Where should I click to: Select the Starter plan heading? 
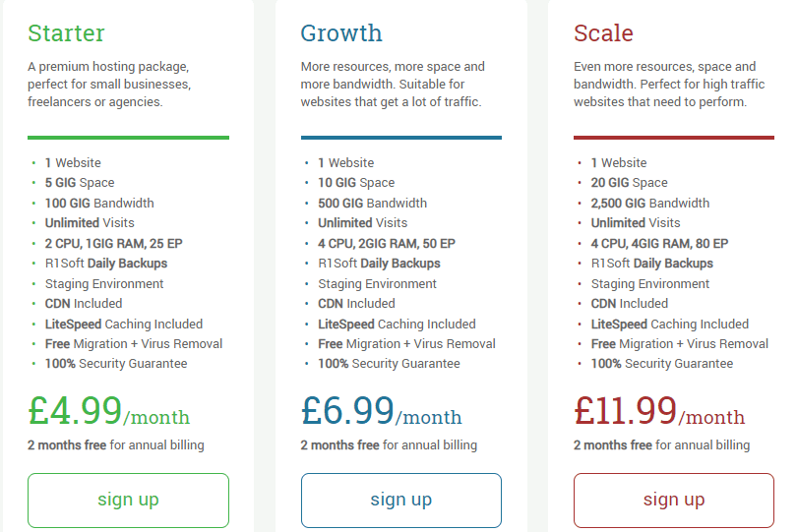click(x=66, y=33)
